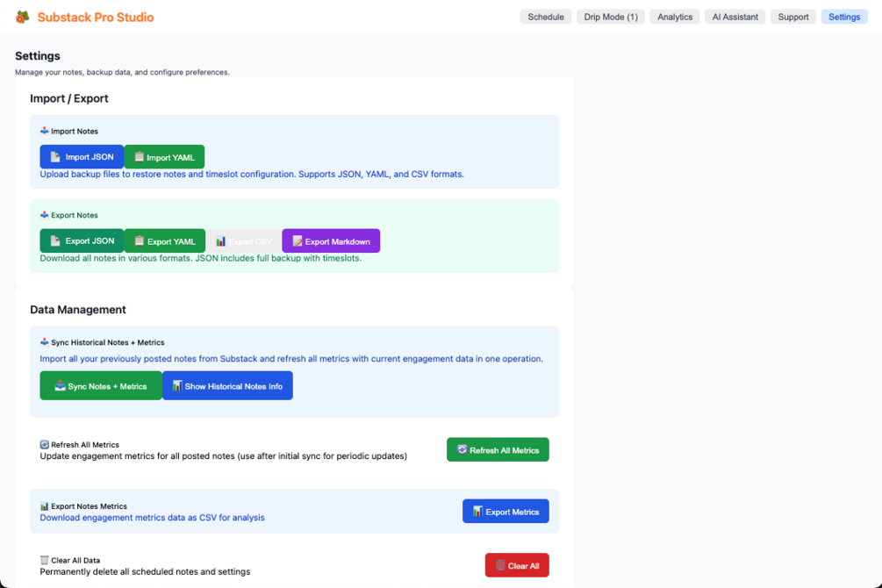The height and width of the screenshot is (588, 882).
Task: Select the Settings tab
Action: point(844,17)
